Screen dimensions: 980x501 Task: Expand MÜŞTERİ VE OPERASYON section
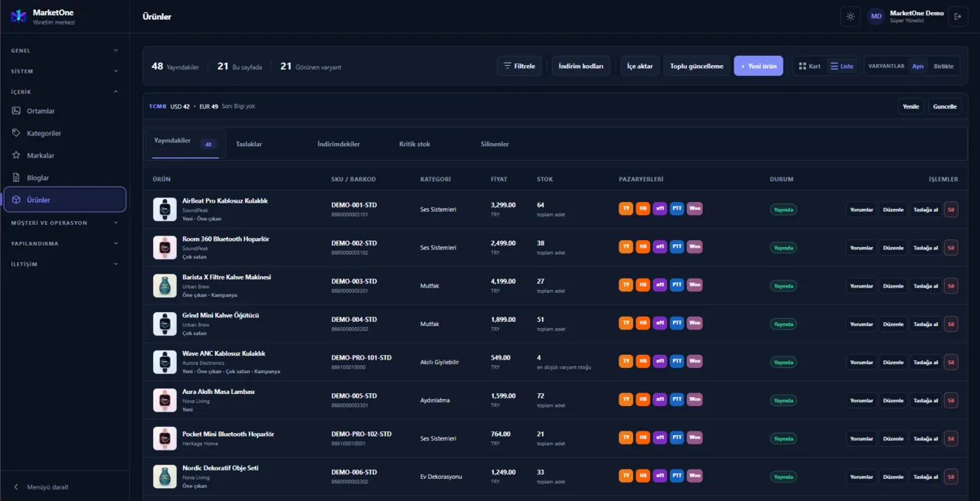(x=64, y=223)
